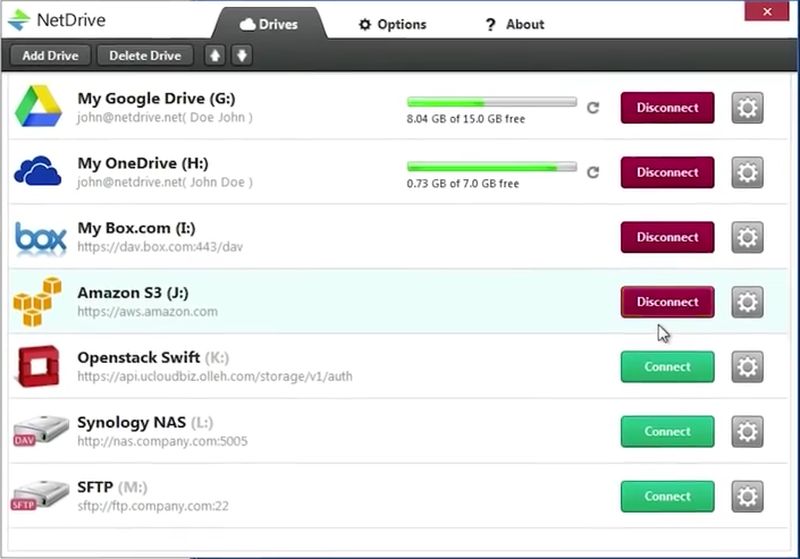Click the Delete Drive button

coord(145,55)
